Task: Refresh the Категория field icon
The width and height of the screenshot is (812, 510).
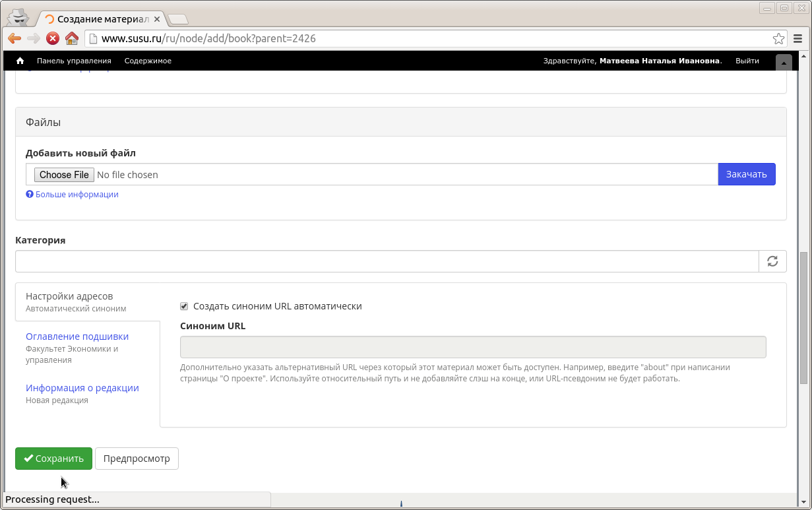Action: pyautogui.click(x=772, y=261)
